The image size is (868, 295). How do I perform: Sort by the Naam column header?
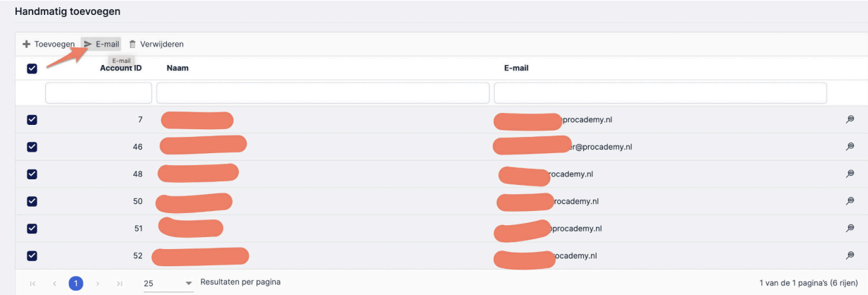[x=177, y=68]
